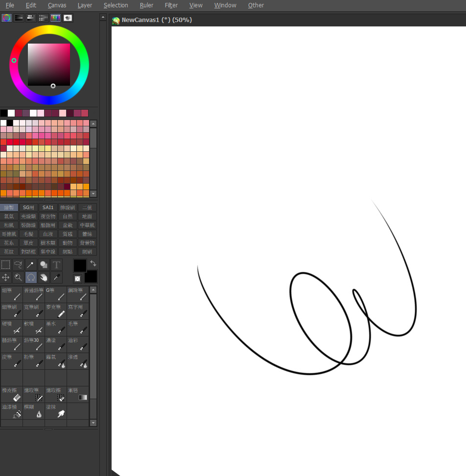The width and height of the screenshot is (466, 476).
Task: Toggle the RGB slider panel
Action: 19,18
